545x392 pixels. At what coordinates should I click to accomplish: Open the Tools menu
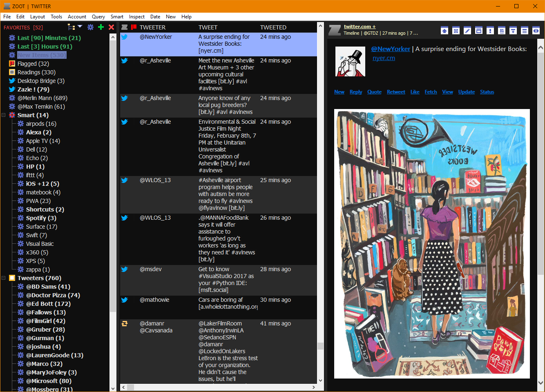[56, 17]
